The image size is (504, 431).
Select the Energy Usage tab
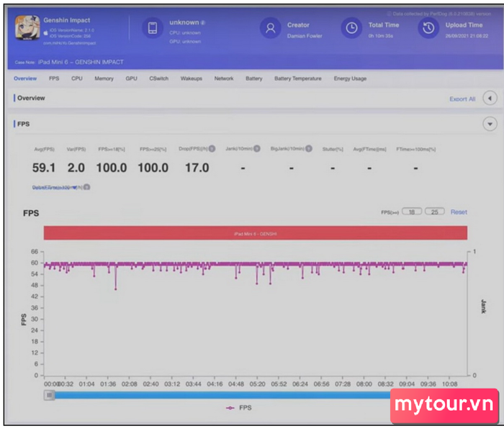click(350, 78)
